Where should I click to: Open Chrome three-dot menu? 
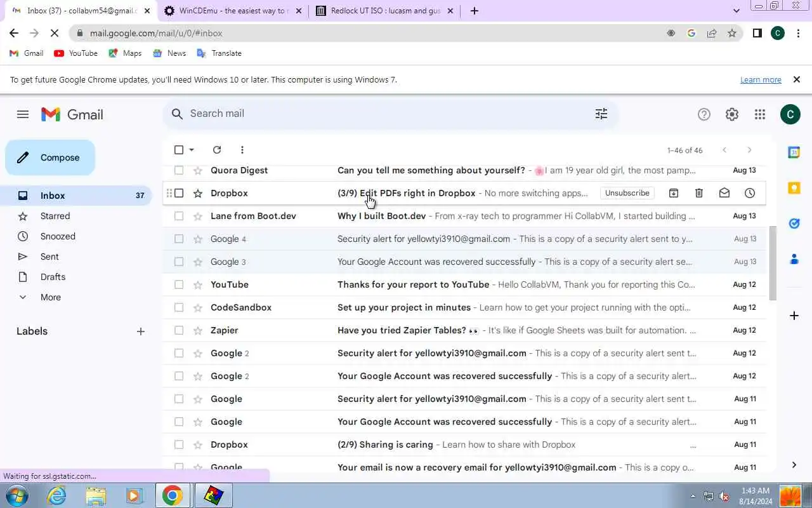(x=799, y=33)
